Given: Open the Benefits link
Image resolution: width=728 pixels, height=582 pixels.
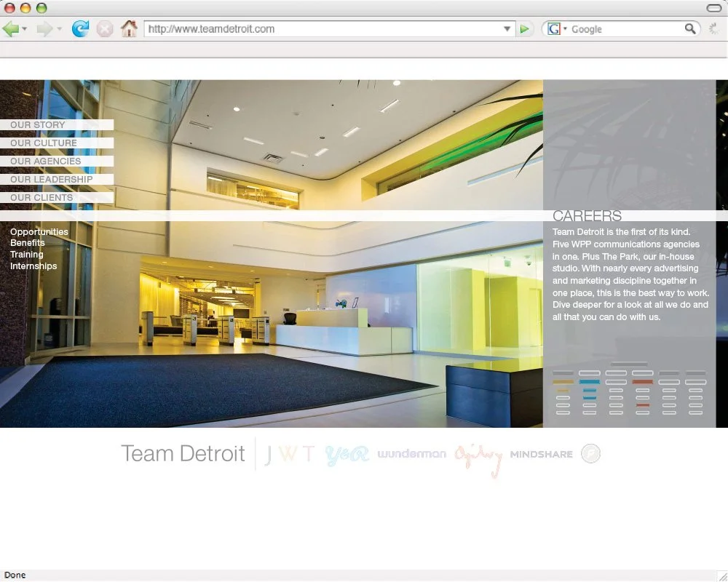Looking at the screenshot, I should [x=28, y=243].
